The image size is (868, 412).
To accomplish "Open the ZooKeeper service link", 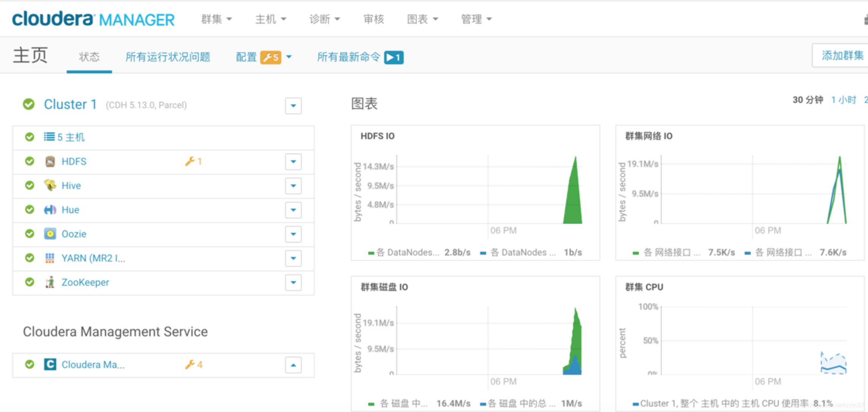I will pyautogui.click(x=85, y=282).
